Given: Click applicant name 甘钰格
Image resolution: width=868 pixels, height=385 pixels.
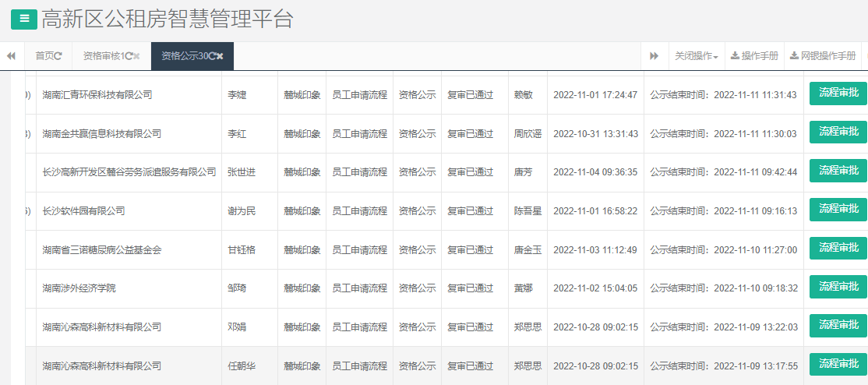Looking at the screenshot, I should click(x=242, y=250).
